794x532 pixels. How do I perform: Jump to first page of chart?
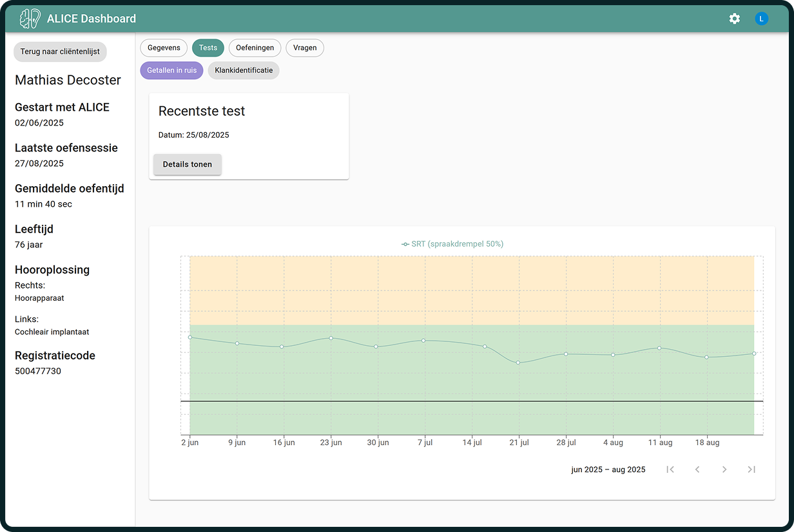pyautogui.click(x=670, y=470)
